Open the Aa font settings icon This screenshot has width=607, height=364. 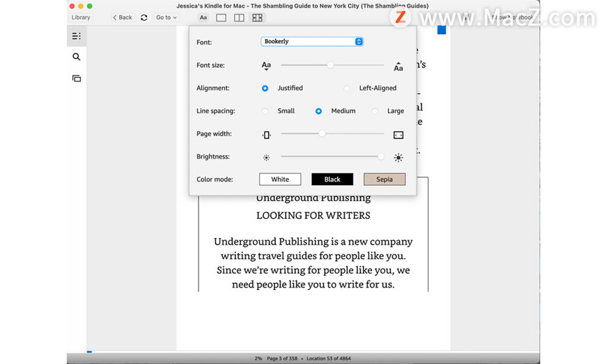tap(203, 18)
